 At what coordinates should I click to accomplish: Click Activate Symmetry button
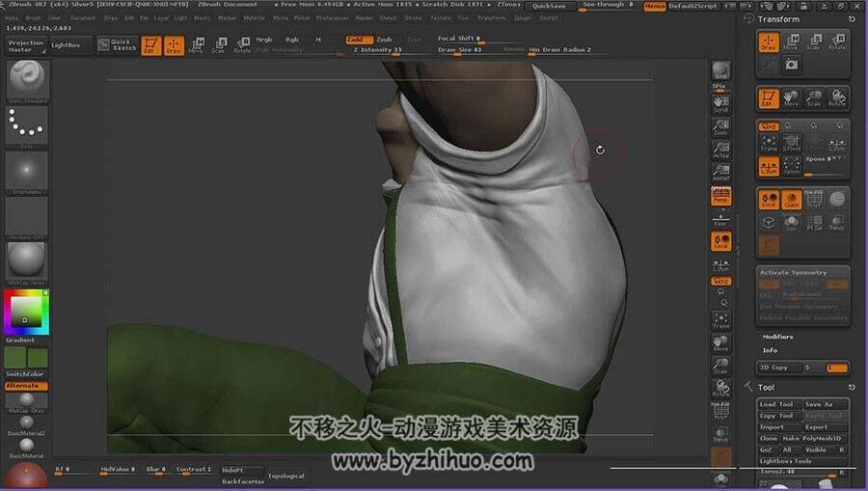point(802,272)
